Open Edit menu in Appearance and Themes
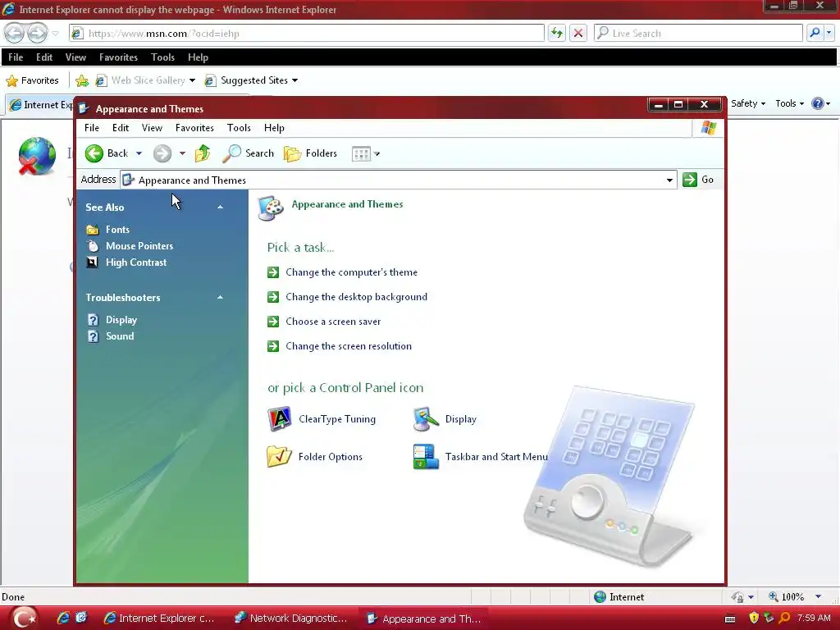Screen dimensions: 840x630 121,128
